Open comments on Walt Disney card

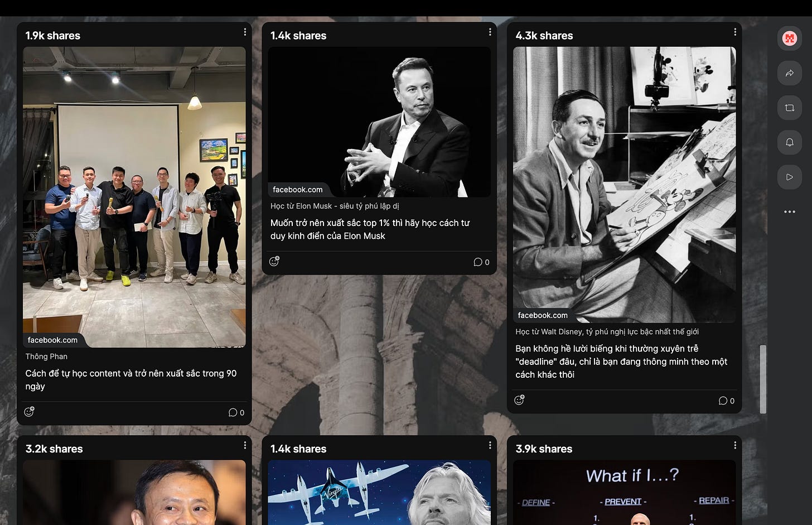(x=727, y=401)
